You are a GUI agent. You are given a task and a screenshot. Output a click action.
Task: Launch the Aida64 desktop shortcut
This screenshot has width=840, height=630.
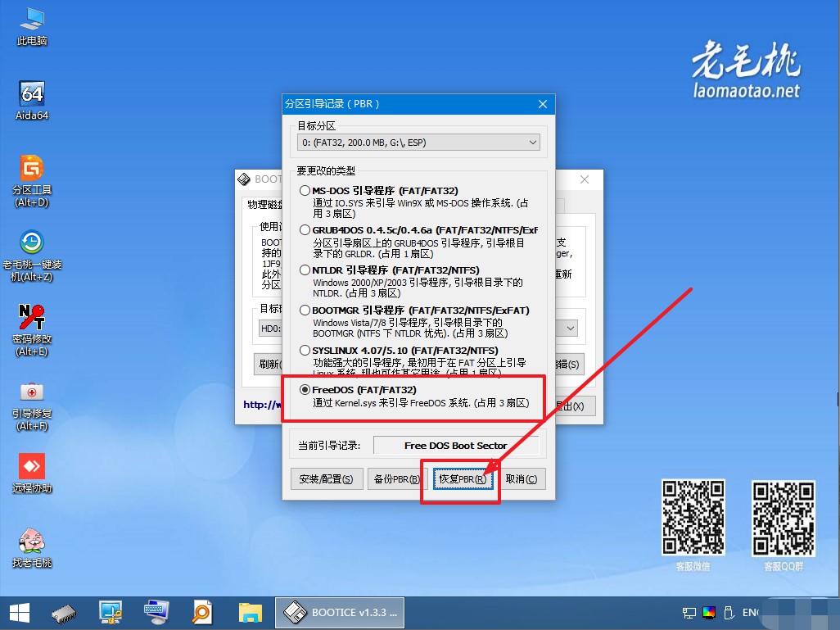(32, 100)
